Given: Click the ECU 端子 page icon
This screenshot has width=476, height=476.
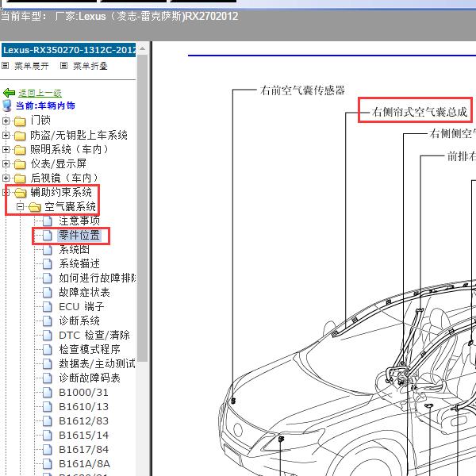Looking at the screenshot, I should (x=48, y=306).
